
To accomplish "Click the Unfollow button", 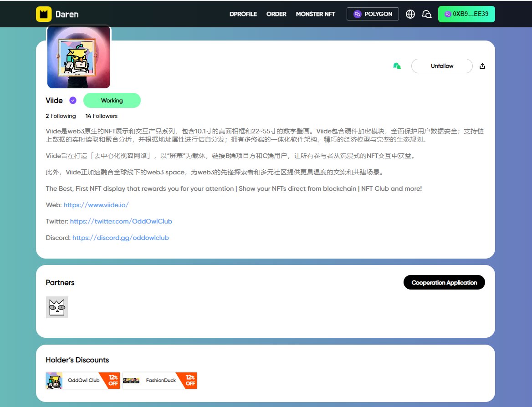I will point(442,66).
